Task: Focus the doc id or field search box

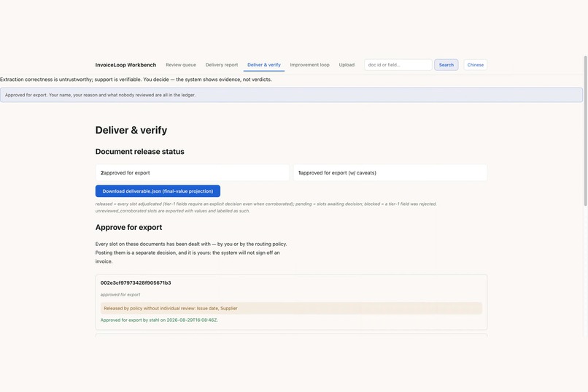Action: [x=398, y=65]
